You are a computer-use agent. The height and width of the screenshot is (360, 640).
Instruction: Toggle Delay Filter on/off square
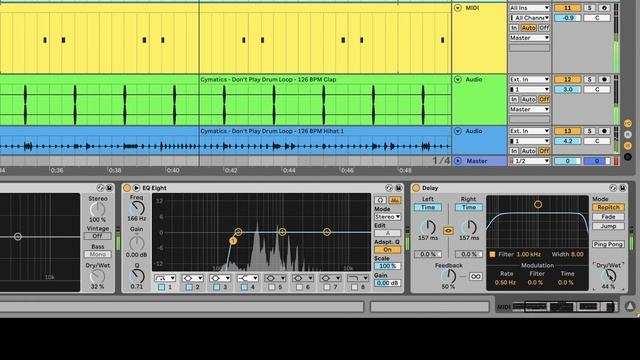[x=493, y=254]
